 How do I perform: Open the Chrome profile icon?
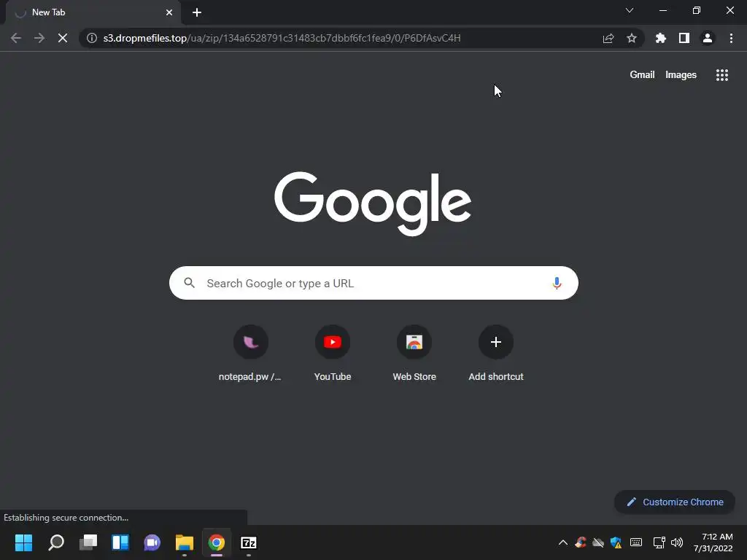click(x=708, y=38)
